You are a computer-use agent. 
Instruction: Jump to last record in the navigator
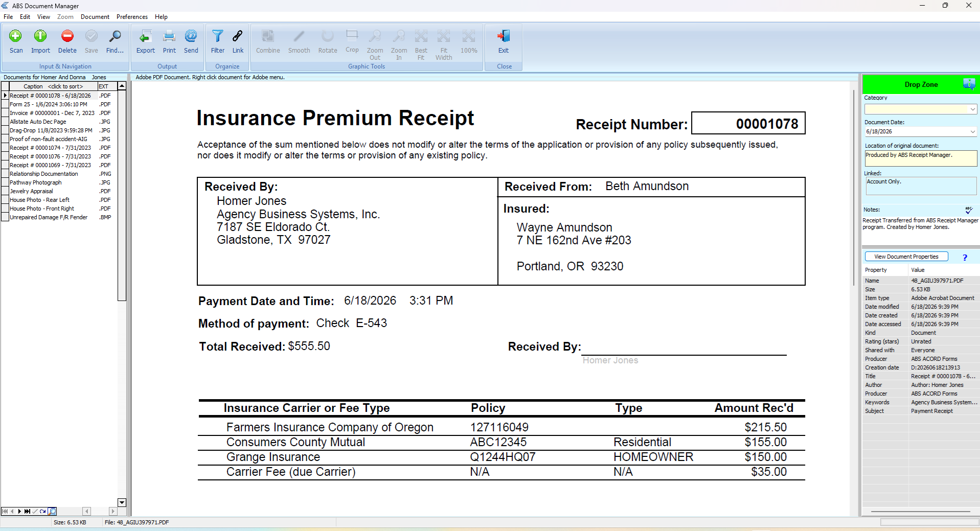click(x=27, y=511)
